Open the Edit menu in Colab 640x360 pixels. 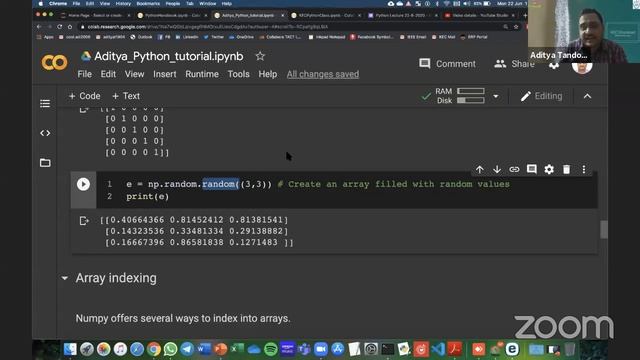(x=108, y=74)
